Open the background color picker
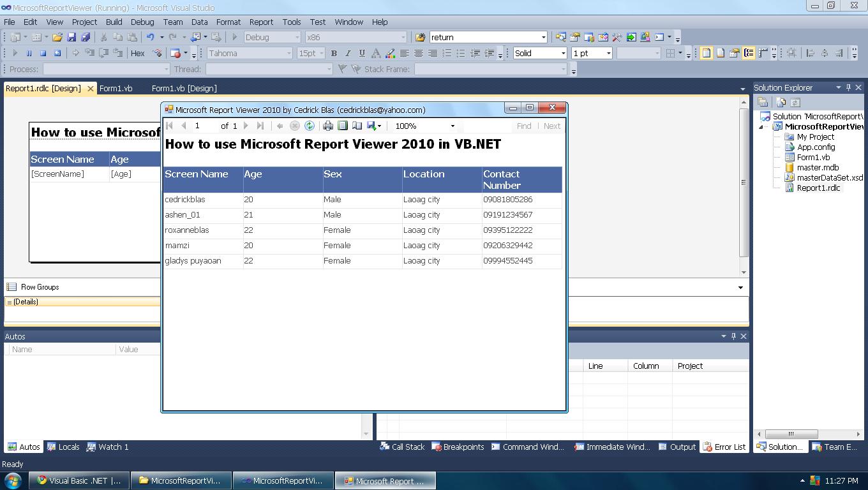The height and width of the screenshot is (490, 868). [x=390, y=53]
